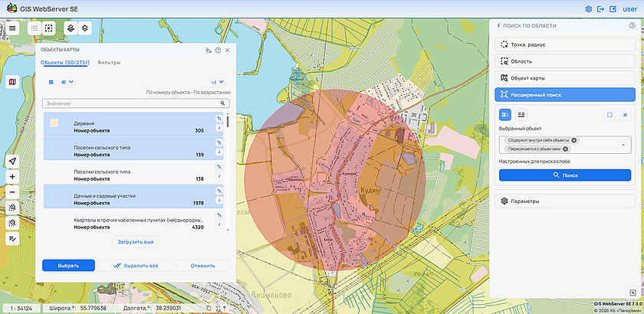Open the map book icon on left sidebar

tap(12, 82)
